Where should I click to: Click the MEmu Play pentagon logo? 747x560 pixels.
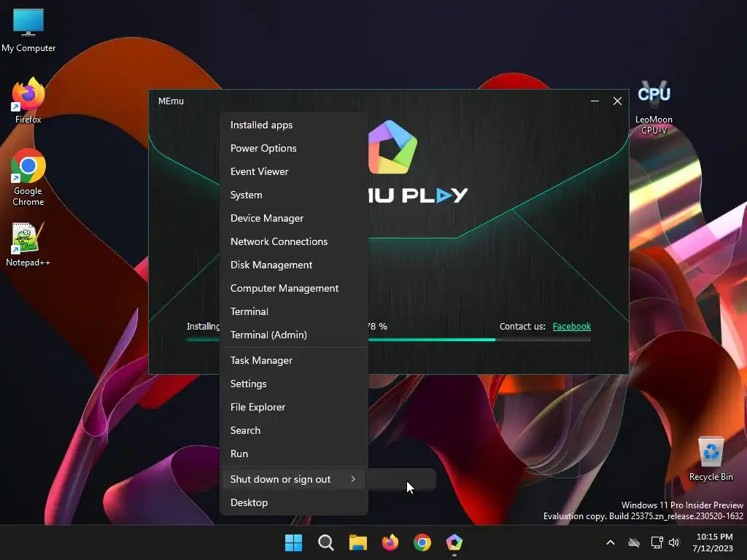pyautogui.click(x=392, y=147)
